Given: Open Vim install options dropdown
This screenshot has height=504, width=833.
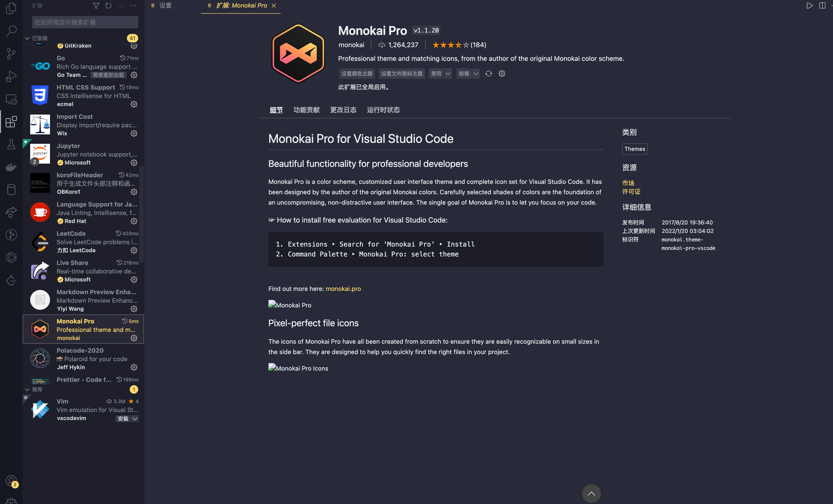Looking at the screenshot, I should coord(135,418).
